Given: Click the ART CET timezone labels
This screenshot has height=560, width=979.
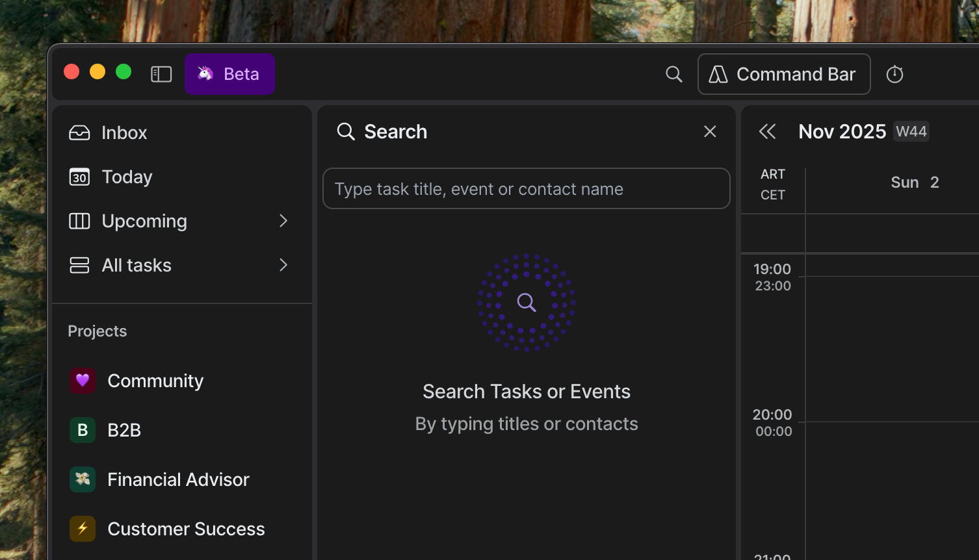Looking at the screenshot, I should 773,185.
